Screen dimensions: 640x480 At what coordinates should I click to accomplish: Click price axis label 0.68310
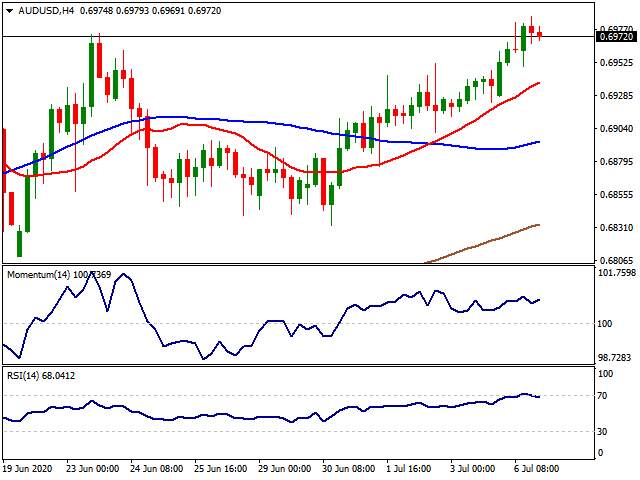(616, 227)
